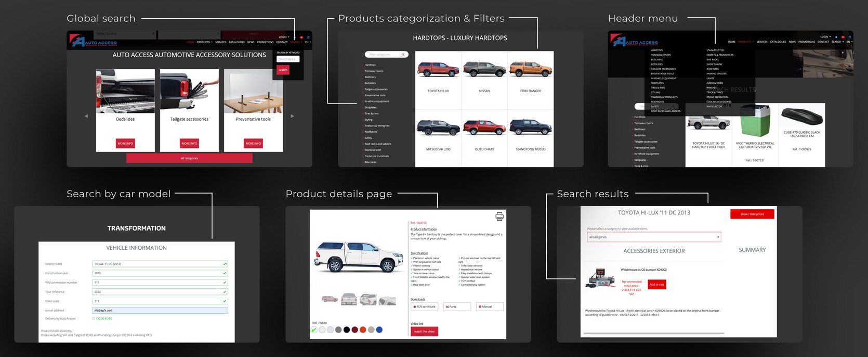Click MORE INFO under Tailgate accessories

[189, 143]
